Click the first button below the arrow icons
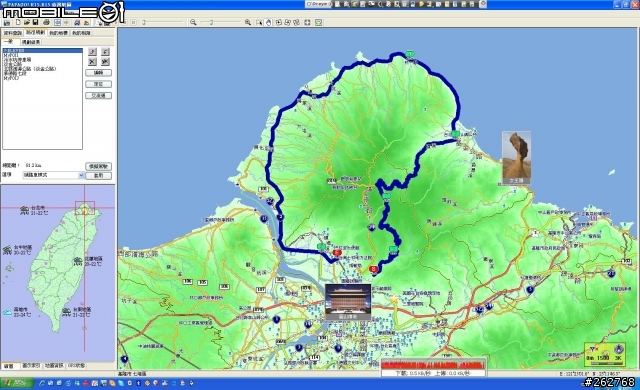The height and width of the screenshot is (390, 640). (98, 73)
